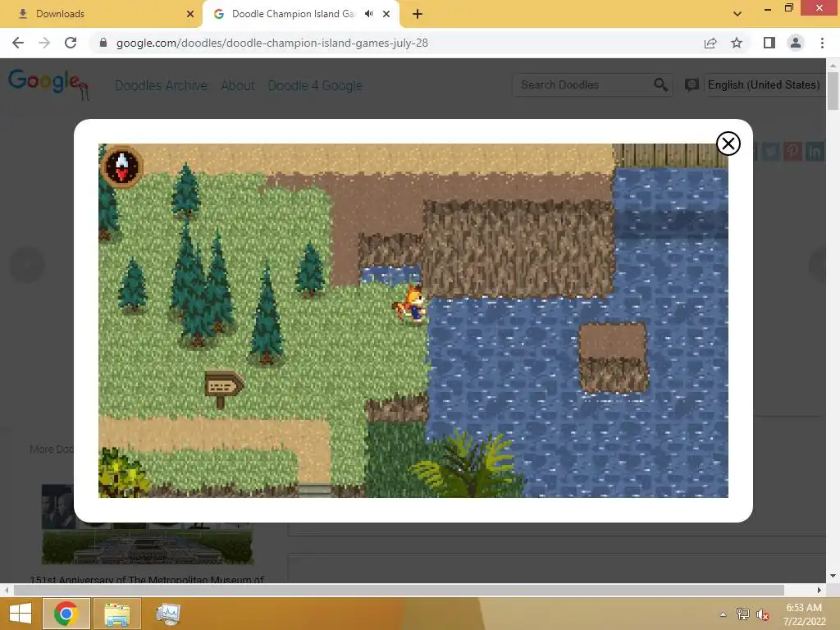Image resolution: width=840 pixels, height=630 pixels.
Task: Open a new browser tab
Action: [x=418, y=14]
